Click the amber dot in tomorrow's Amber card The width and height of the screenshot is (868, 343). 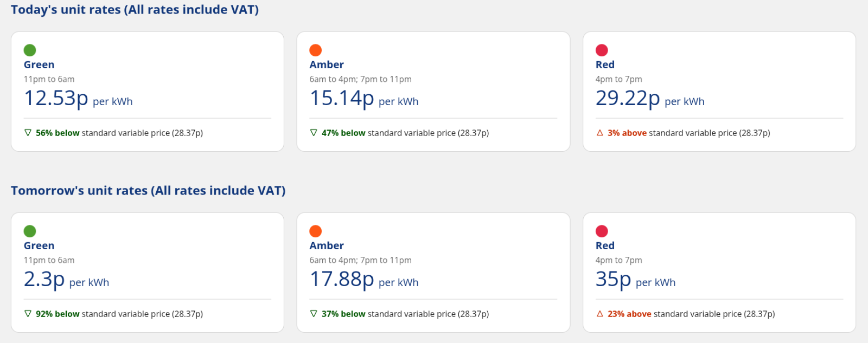coord(316,231)
